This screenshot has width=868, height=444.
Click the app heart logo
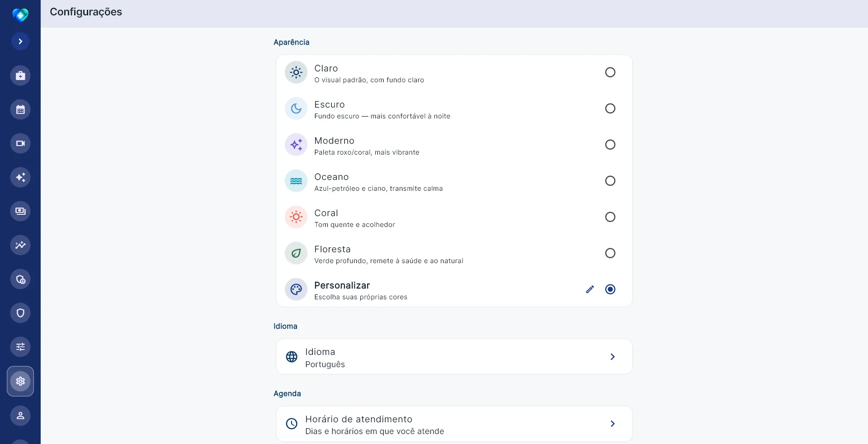click(x=20, y=15)
